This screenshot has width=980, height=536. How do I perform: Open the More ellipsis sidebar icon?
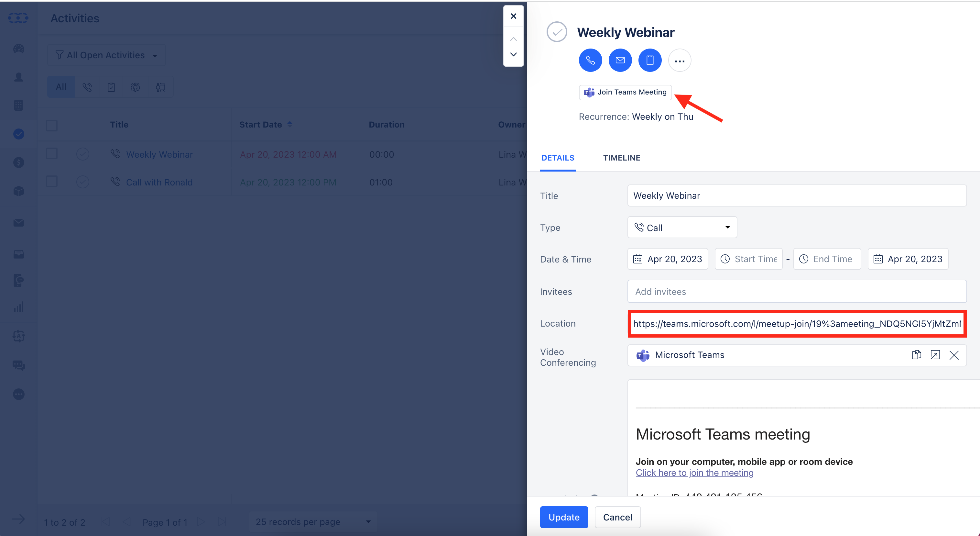[19, 394]
